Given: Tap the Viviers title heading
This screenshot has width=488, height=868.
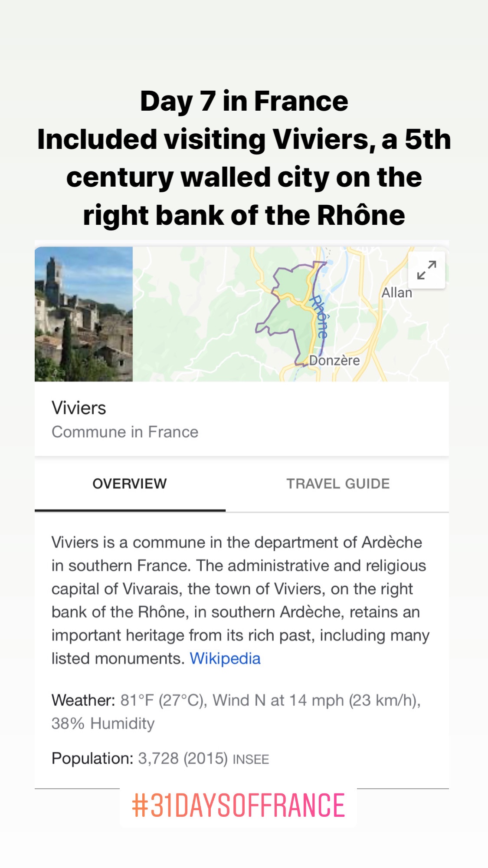Looking at the screenshot, I should 79,408.
